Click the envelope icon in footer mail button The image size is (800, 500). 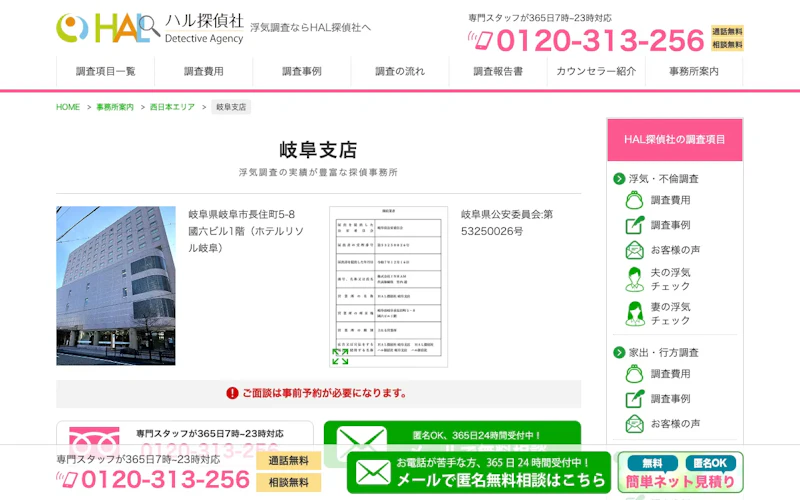[373, 472]
